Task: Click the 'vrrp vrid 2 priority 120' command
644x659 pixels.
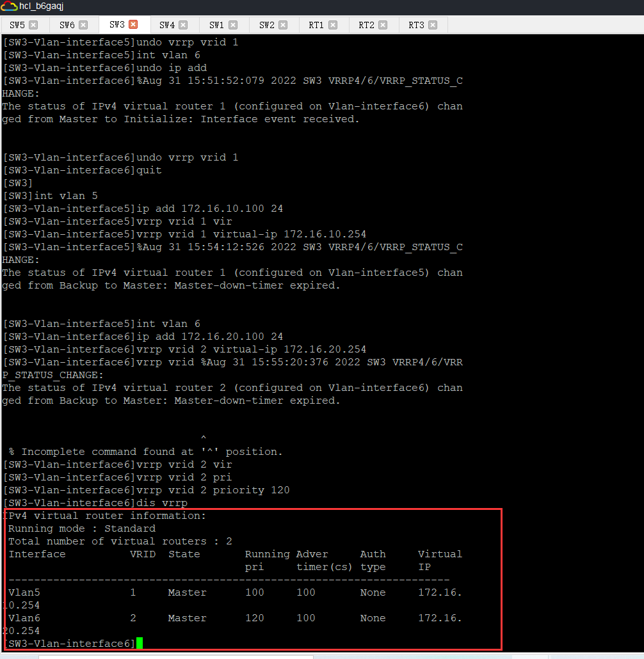Action: coord(147,490)
